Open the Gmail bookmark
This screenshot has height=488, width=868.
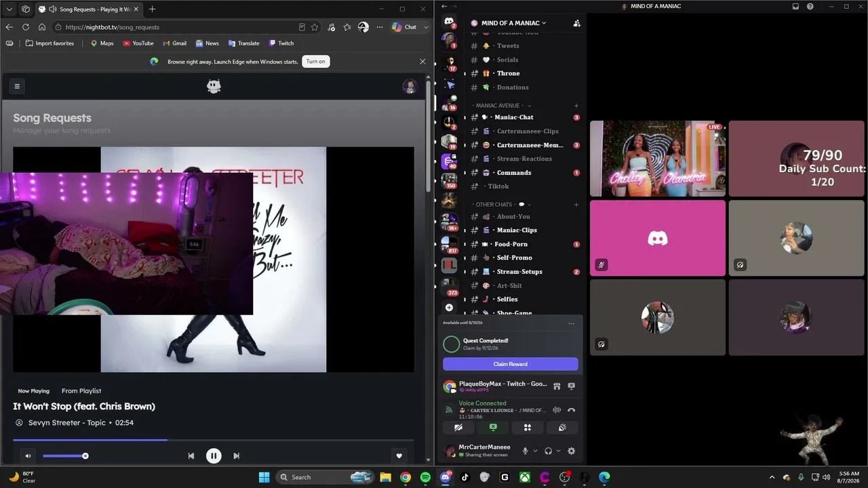click(x=174, y=43)
